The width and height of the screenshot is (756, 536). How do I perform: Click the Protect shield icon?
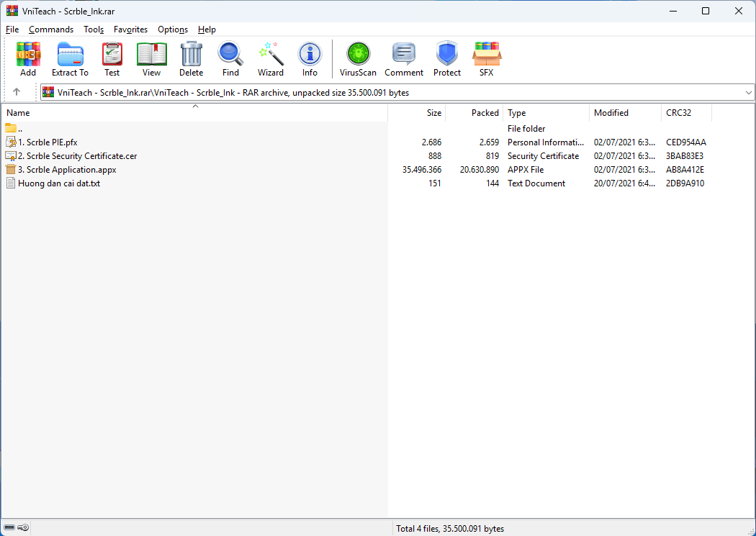point(447,59)
